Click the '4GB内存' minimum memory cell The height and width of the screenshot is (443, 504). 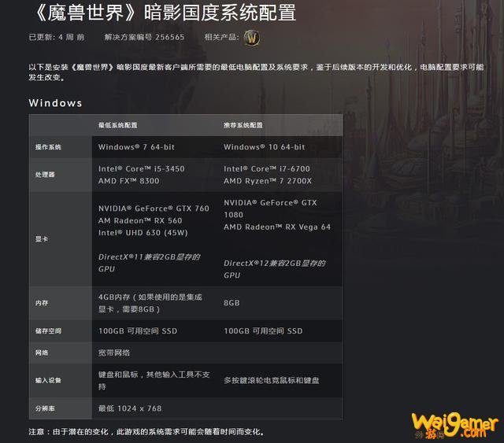click(x=150, y=303)
